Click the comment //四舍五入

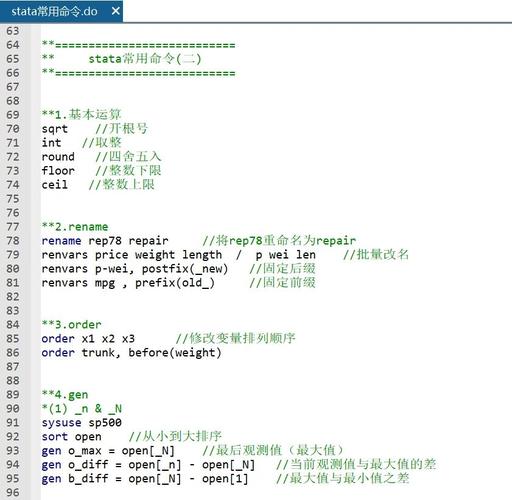[x=128, y=157]
